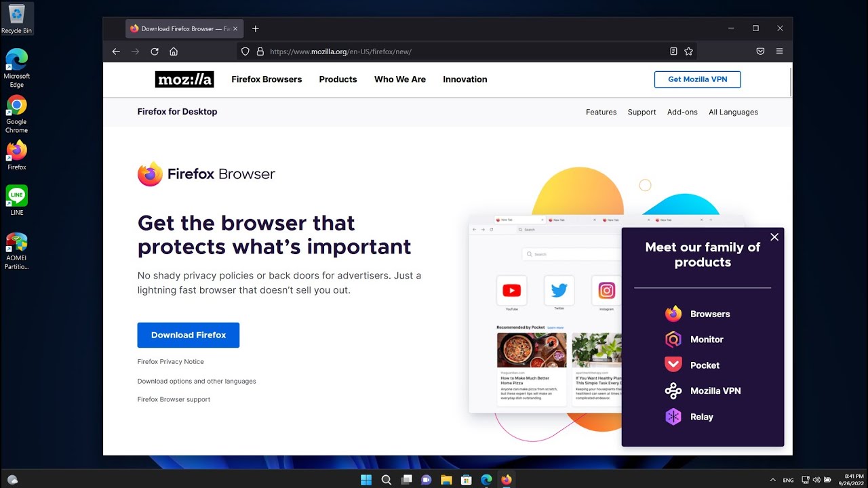The image size is (868, 488).
Task: Show hidden system tray icons chevron
Action: coord(772,480)
